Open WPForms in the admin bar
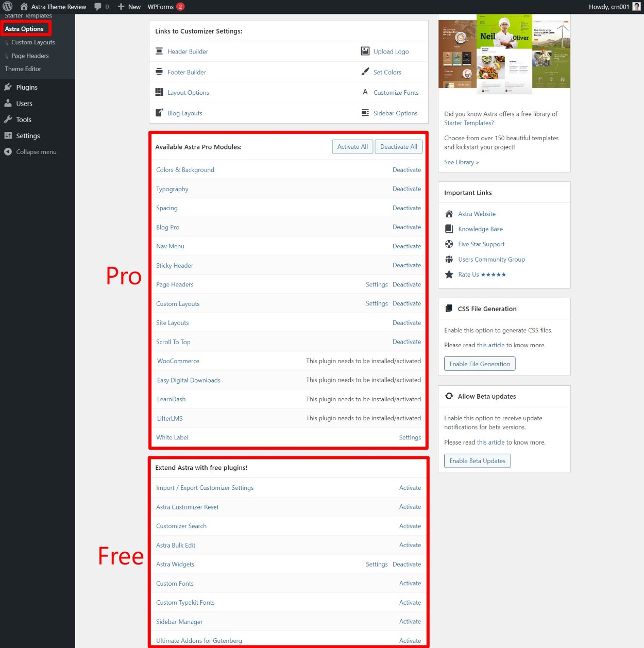 pyautogui.click(x=165, y=7)
